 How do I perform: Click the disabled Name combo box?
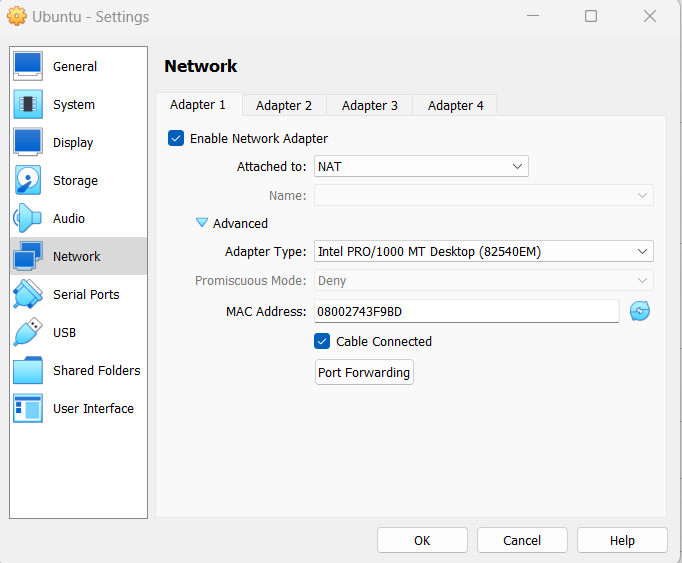click(x=484, y=195)
